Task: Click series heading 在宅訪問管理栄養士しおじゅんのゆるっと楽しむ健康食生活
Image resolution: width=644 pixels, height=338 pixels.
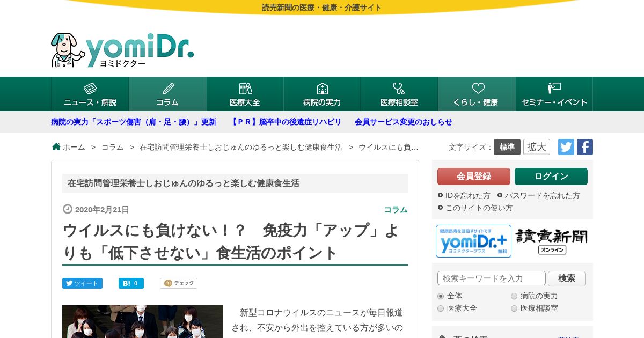Action: click(184, 183)
